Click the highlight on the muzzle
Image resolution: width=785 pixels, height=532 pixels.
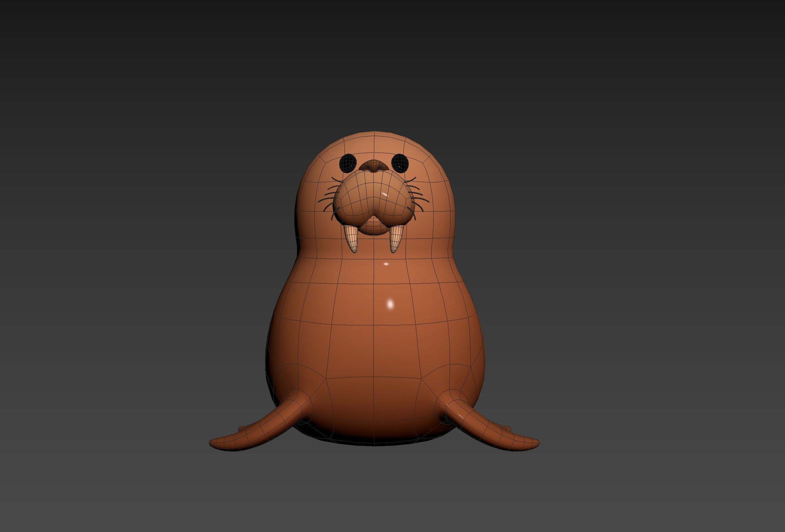pos(385,195)
